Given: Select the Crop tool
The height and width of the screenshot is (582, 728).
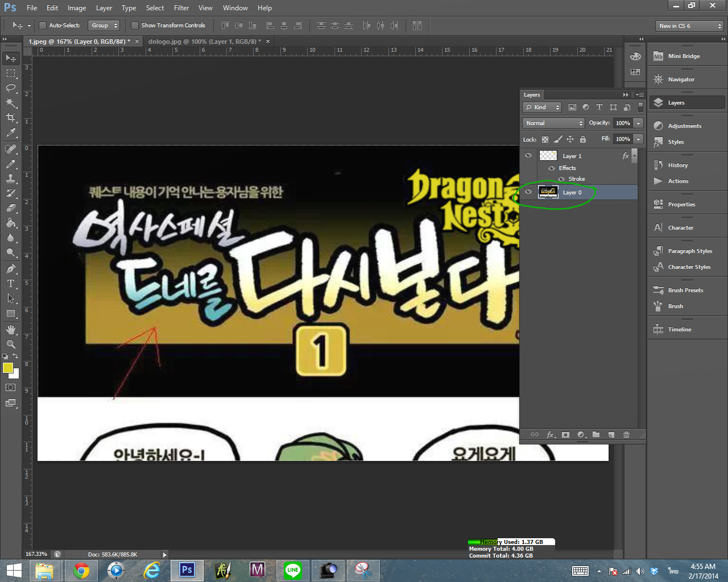Looking at the screenshot, I should 11,118.
